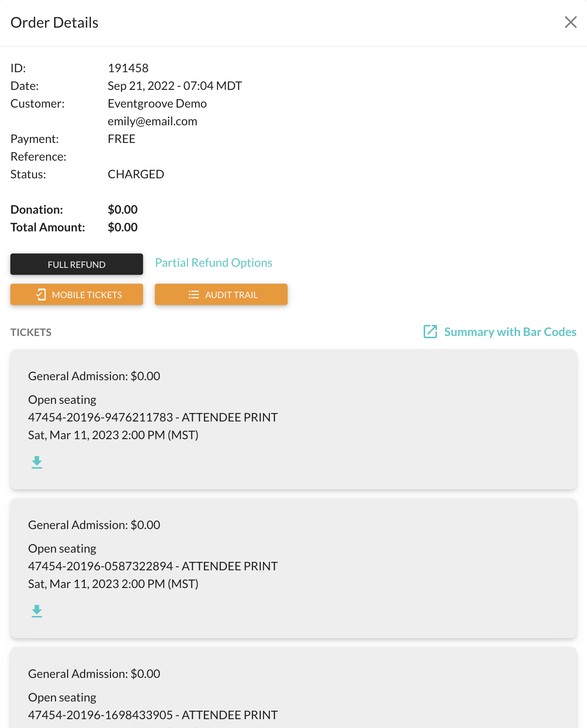Download the ticket ending in 0587322894

click(37, 611)
